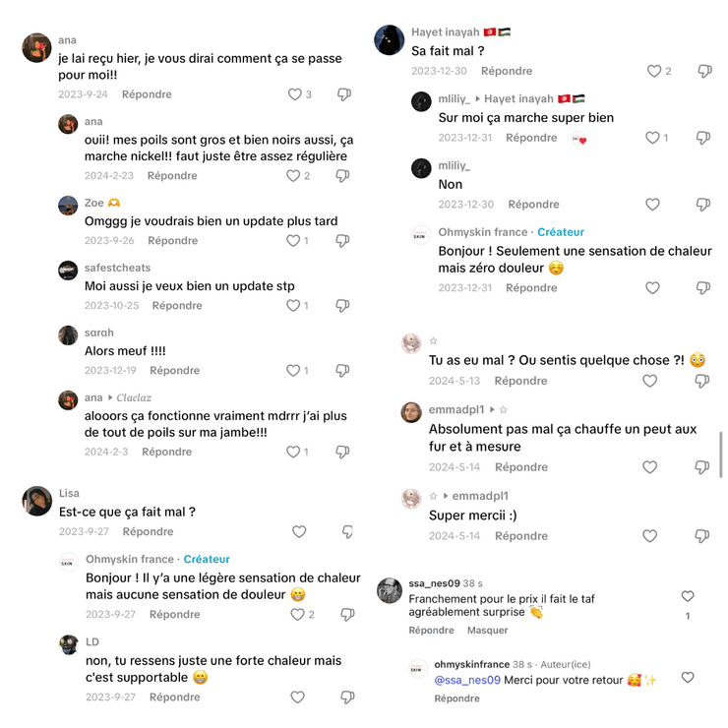Open ana's profile picture on top comment
The width and height of the screenshot is (728, 728).
pos(37,47)
